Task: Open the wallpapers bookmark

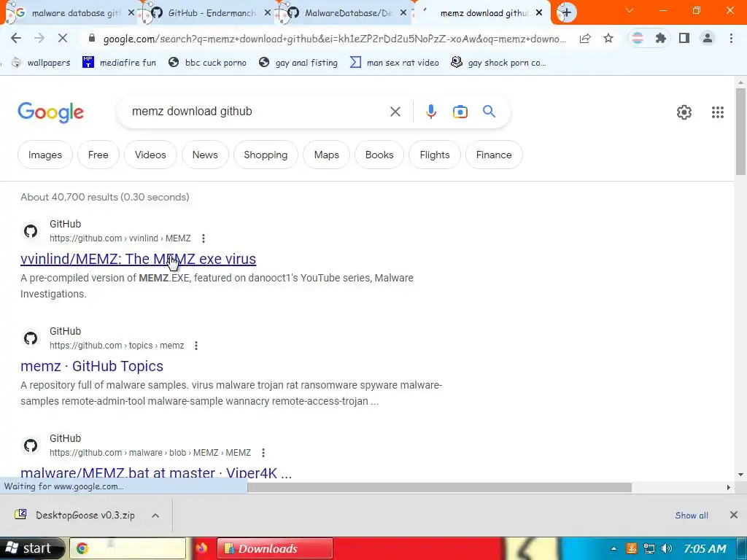Action: pos(41,63)
